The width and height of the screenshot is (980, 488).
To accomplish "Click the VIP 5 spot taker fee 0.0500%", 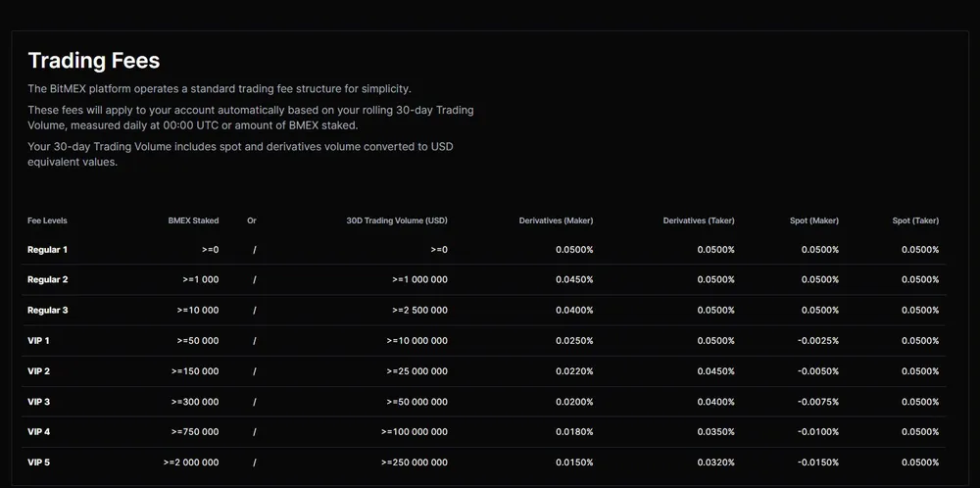I will (x=920, y=463).
